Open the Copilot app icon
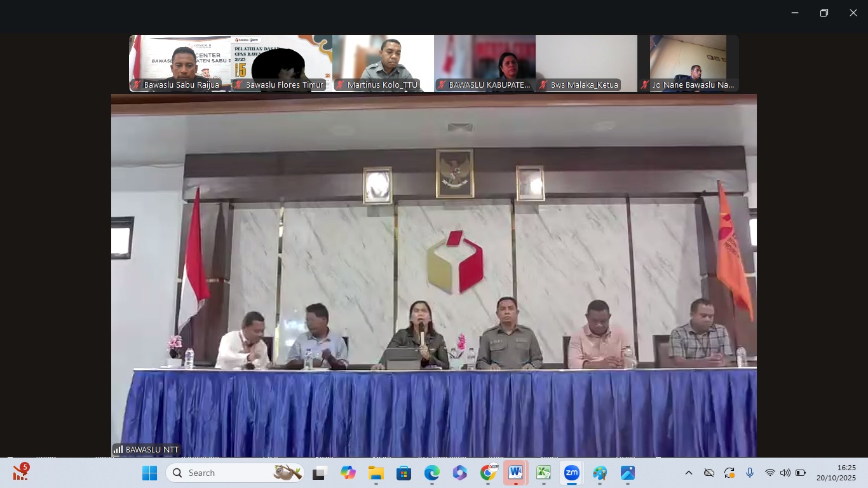 tap(348, 473)
